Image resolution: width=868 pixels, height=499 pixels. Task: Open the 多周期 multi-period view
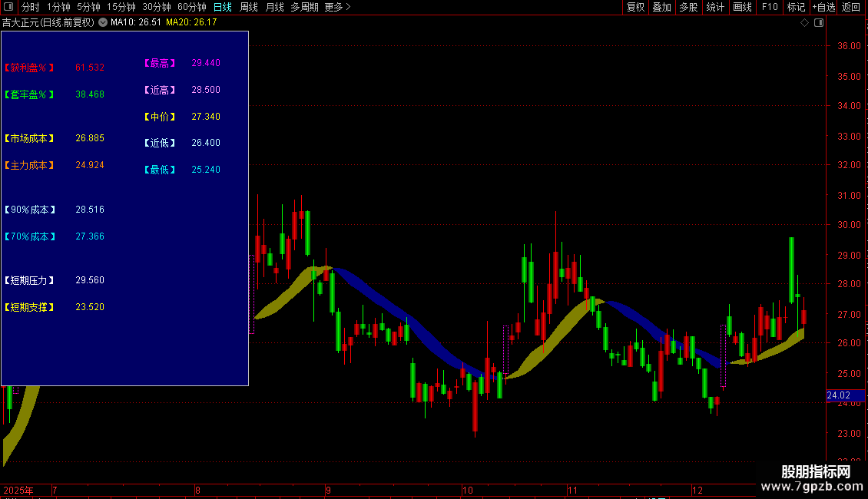[304, 7]
